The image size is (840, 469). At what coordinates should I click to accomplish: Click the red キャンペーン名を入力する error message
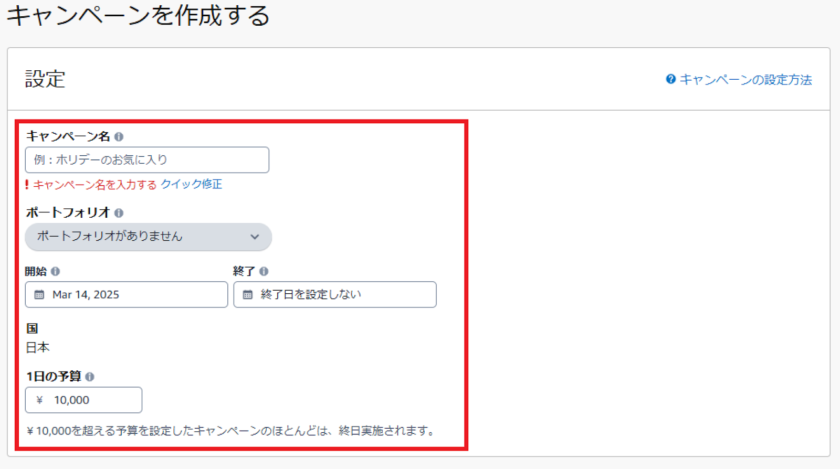tap(95, 184)
